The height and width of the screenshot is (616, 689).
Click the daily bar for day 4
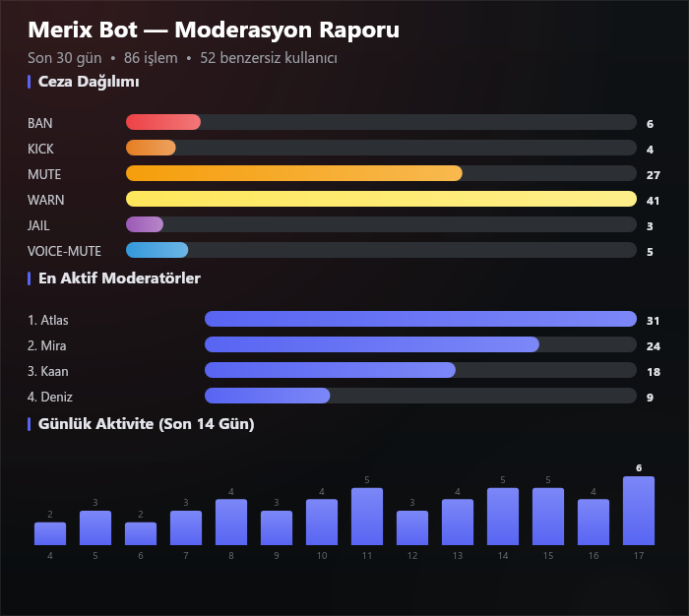point(50,533)
